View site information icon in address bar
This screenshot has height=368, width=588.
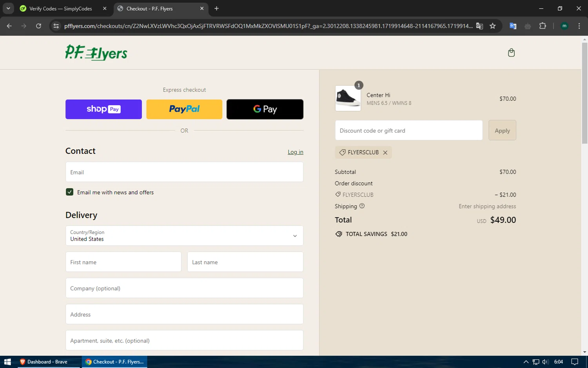pyautogui.click(x=56, y=26)
